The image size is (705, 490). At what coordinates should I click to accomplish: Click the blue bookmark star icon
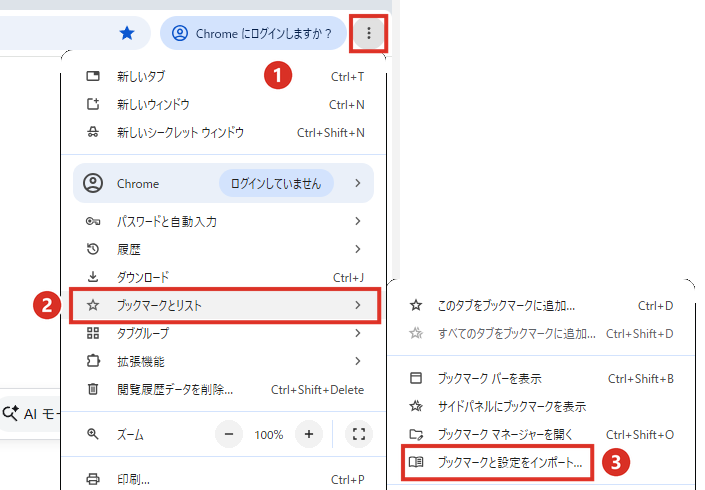(x=127, y=33)
